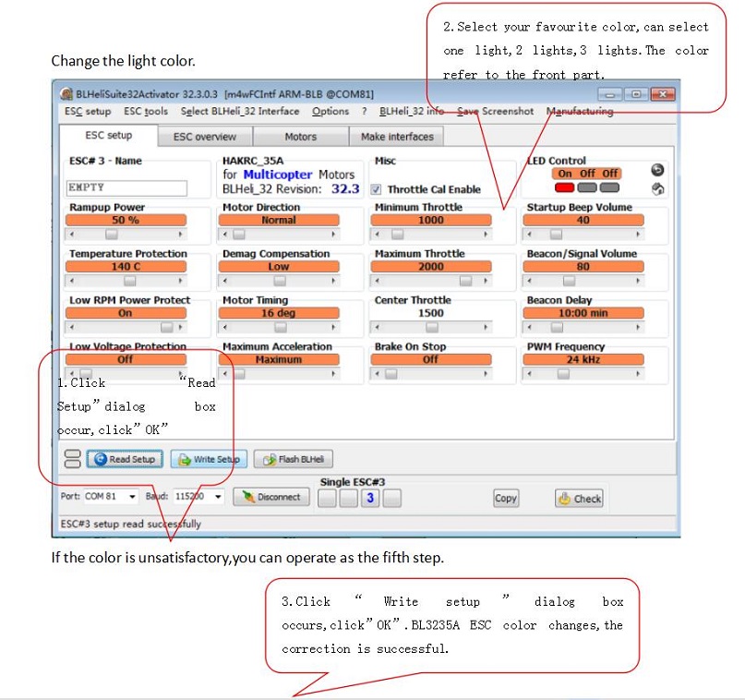Screen dimensions: 745x700
Task: Click status bar text ESC#3 setup read successfully
Action: (131, 525)
